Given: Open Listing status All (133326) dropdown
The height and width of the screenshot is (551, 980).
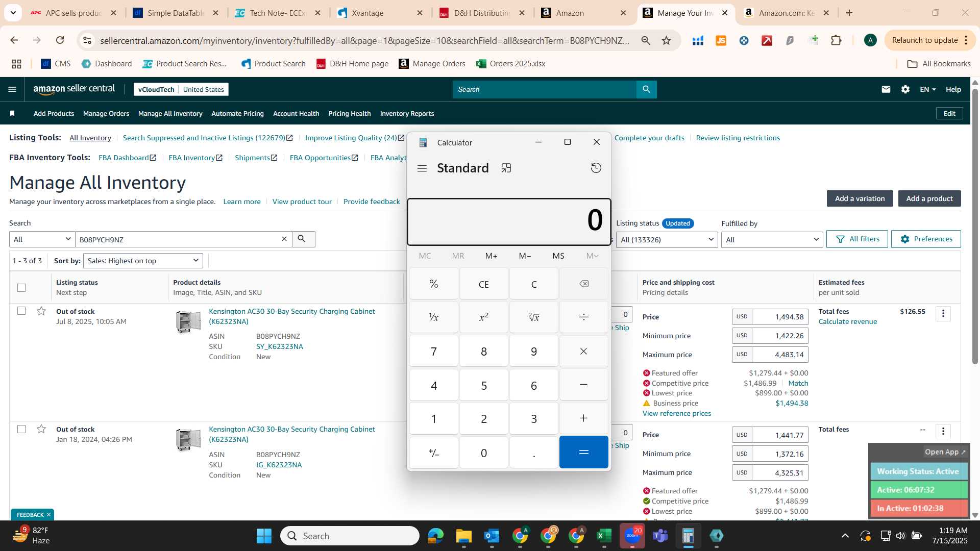Looking at the screenshot, I should click(x=667, y=240).
